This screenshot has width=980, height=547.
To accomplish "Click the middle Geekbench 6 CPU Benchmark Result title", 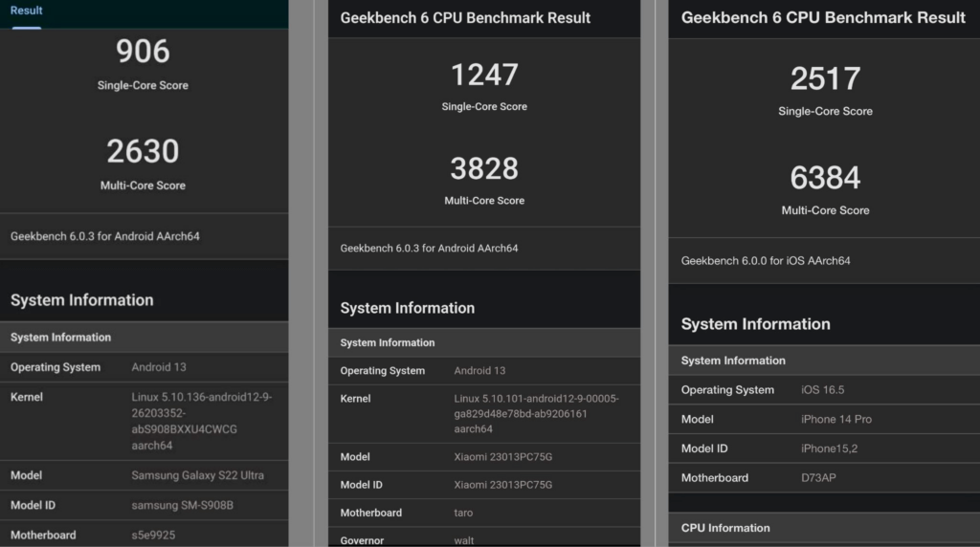I will [465, 18].
